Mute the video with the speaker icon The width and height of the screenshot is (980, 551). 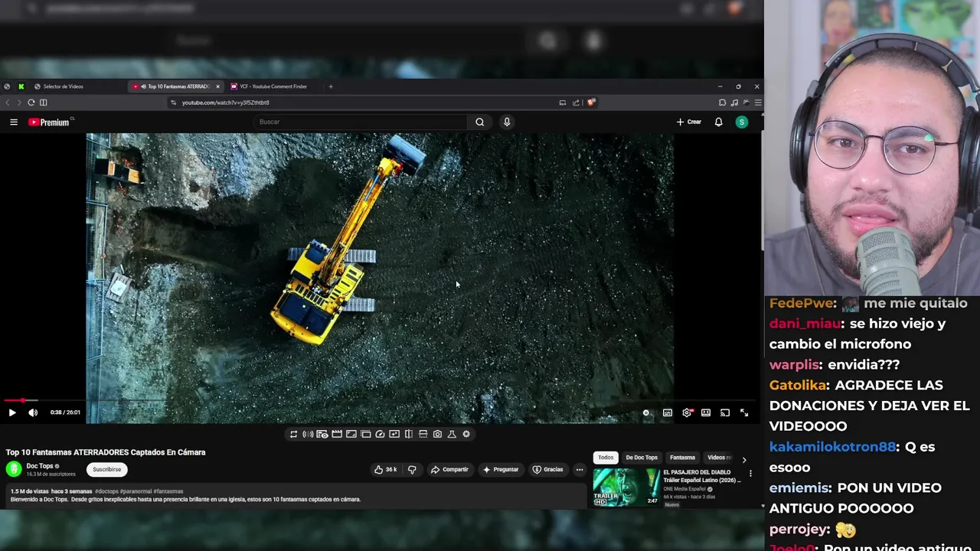coord(33,412)
